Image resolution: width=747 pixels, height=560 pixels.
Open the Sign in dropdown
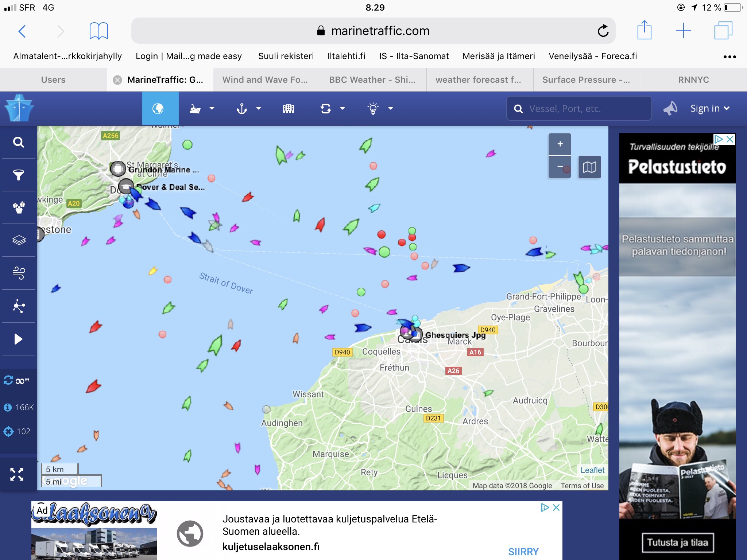tap(709, 108)
